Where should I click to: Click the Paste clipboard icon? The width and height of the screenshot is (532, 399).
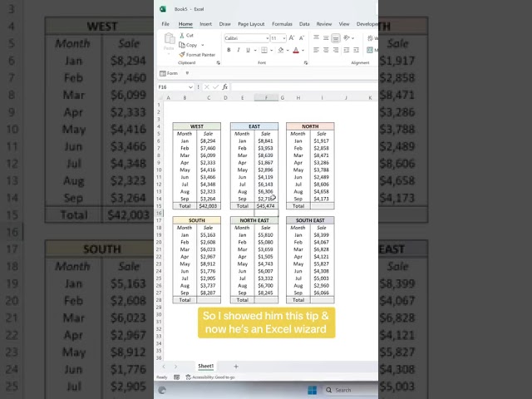[x=169, y=39]
